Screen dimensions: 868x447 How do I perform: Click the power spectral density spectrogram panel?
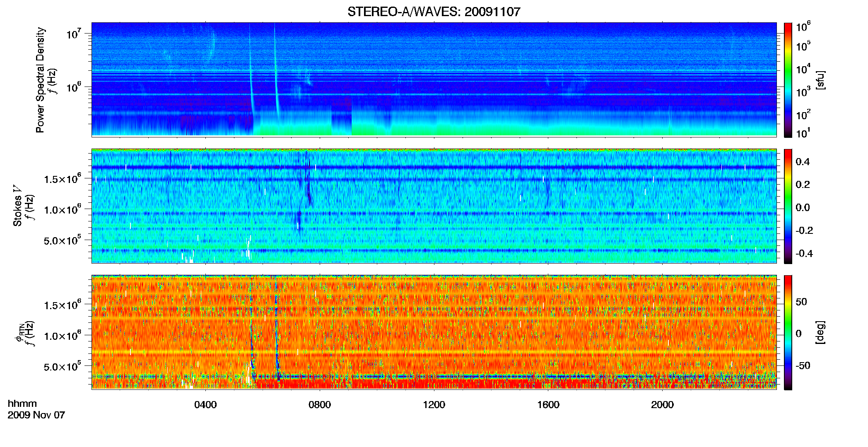pos(434,79)
